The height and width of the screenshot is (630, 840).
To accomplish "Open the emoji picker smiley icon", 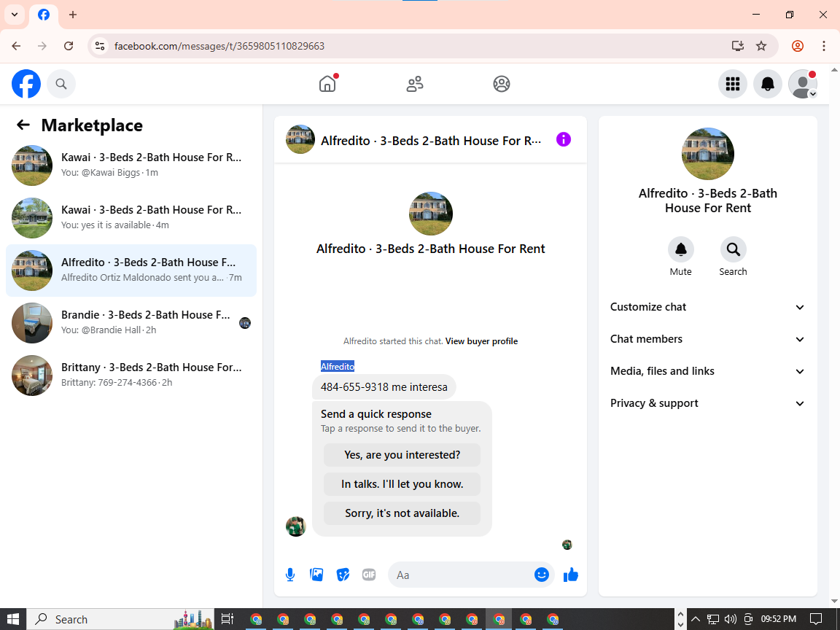I will (x=542, y=575).
